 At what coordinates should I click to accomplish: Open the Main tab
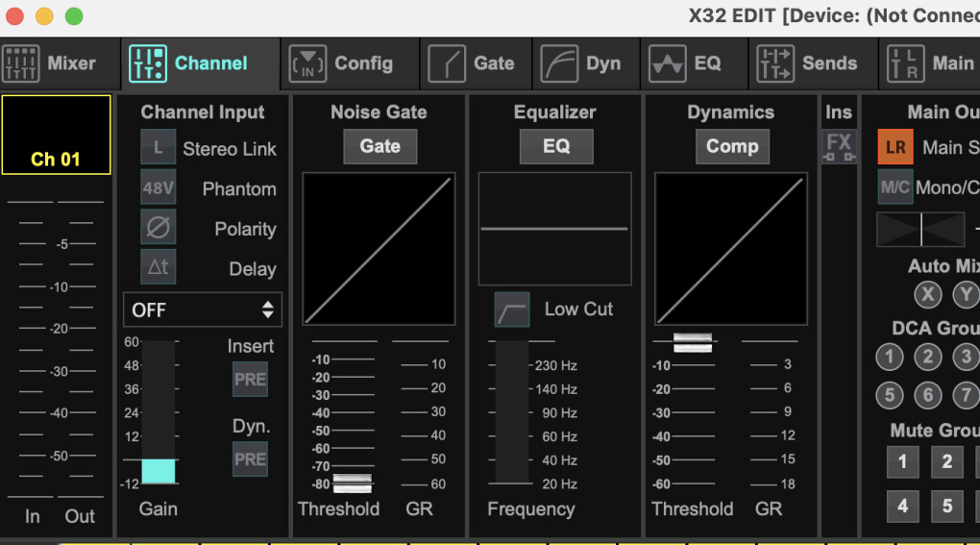930,63
